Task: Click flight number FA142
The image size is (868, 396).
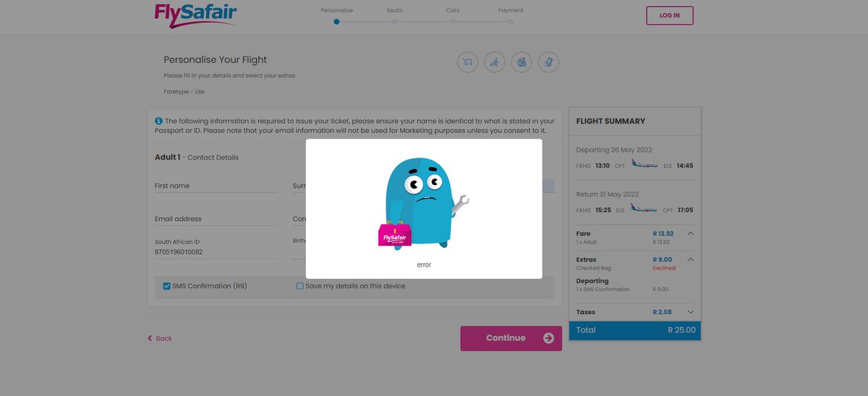Action: (583, 166)
